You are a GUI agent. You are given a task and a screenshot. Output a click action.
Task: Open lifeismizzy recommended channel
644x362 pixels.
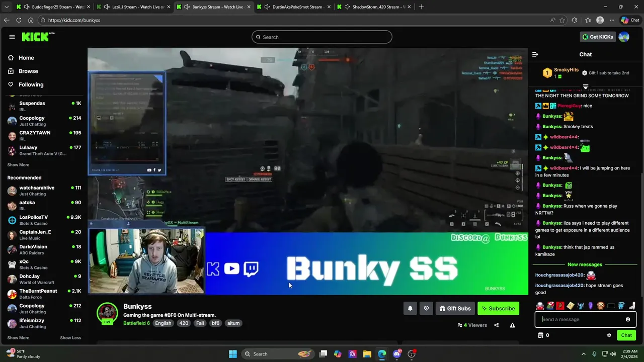coord(44,323)
